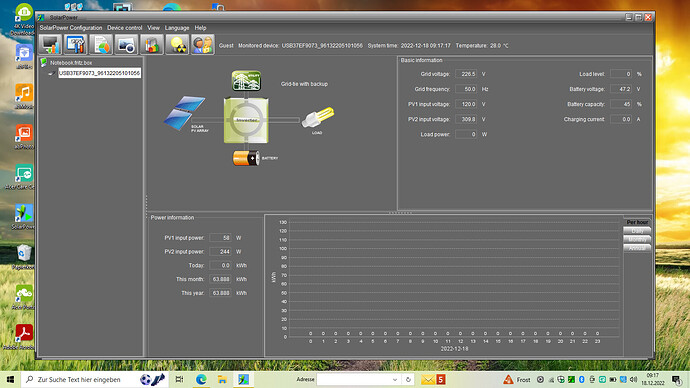Open the colored blocks statistics toolbar icon
This screenshot has height=388, width=690.
tap(151, 44)
